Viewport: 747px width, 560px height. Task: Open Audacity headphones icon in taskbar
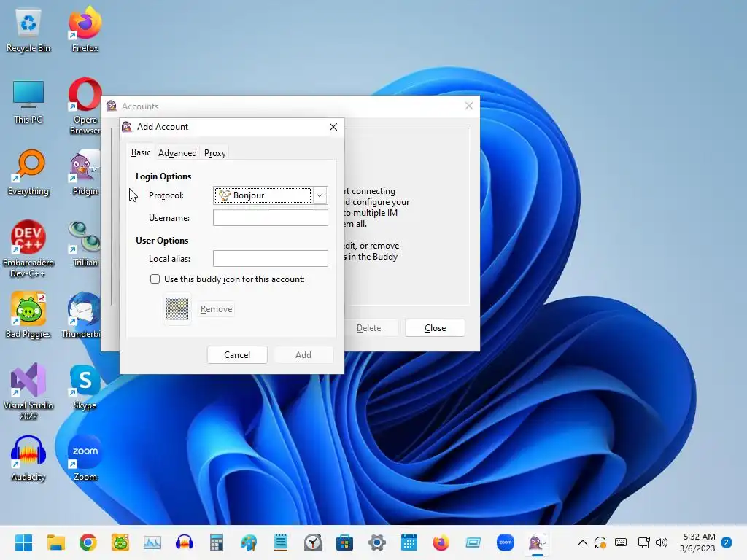point(185,542)
